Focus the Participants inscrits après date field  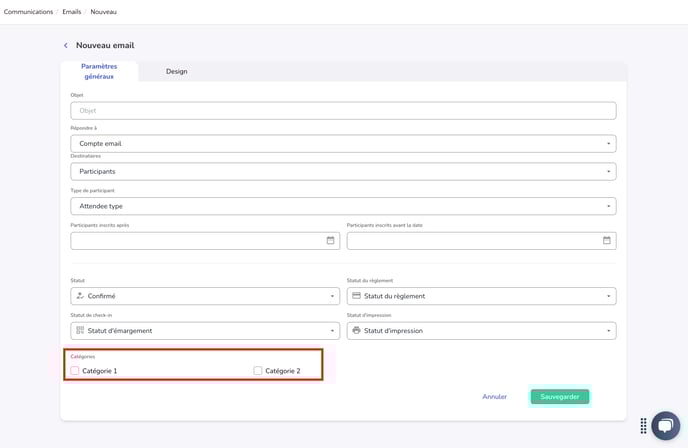(x=205, y=241)
